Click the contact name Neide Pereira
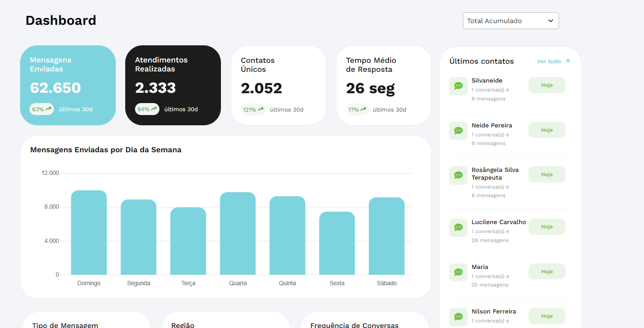Image resolution: width=644 pixels, height=328 pixels. [x=492, y=125]
